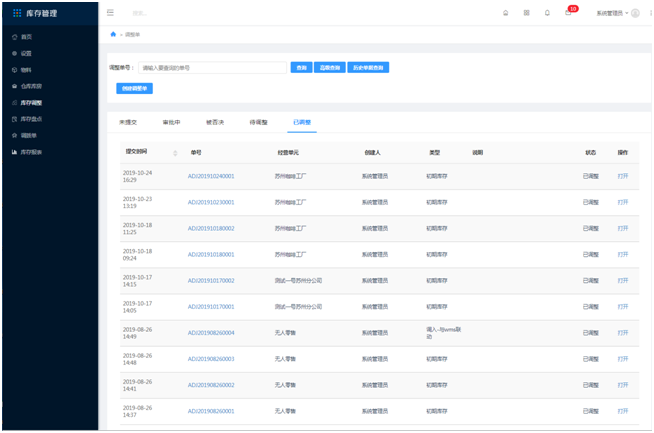Click 打开 for row ADJ201910230001
This screenshot has height=433, width=654.
click(623, 202)
